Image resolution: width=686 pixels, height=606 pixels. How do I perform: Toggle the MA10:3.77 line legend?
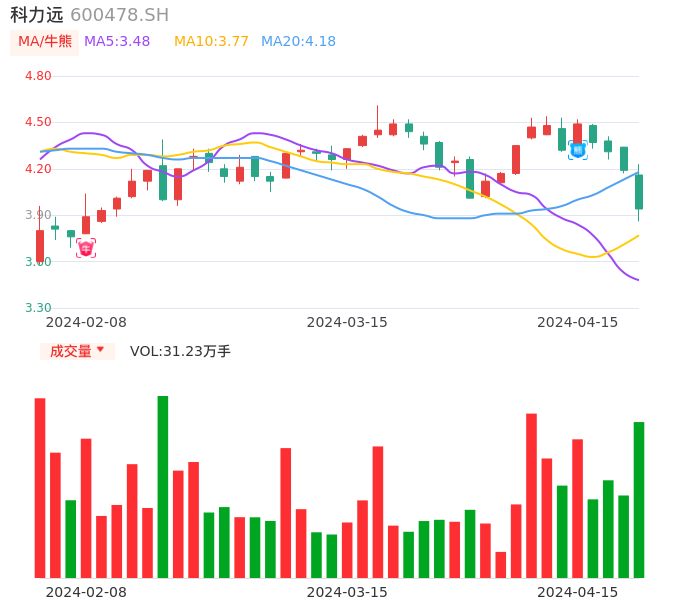(211, 41)
